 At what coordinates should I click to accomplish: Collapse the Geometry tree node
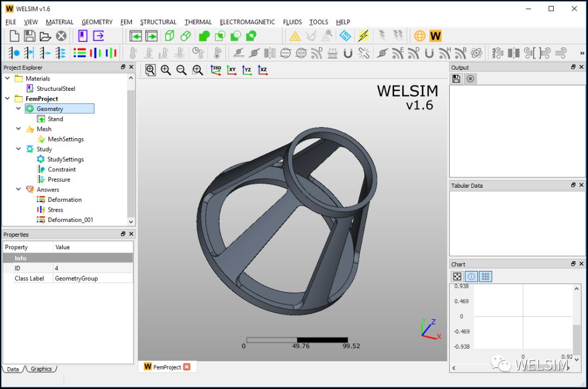[x=19, y=108]
